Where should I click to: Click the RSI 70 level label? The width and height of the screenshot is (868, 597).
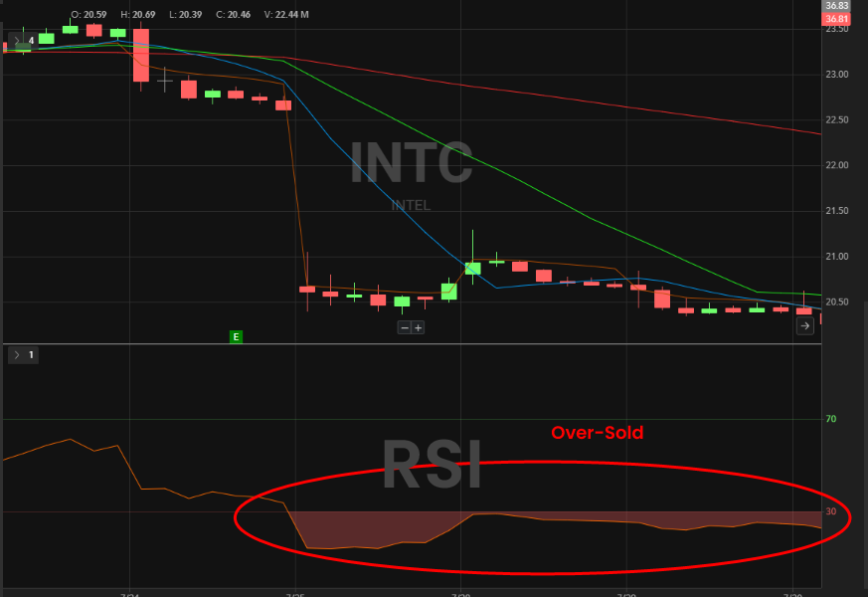pyautogui.click(x=831, y=419)
